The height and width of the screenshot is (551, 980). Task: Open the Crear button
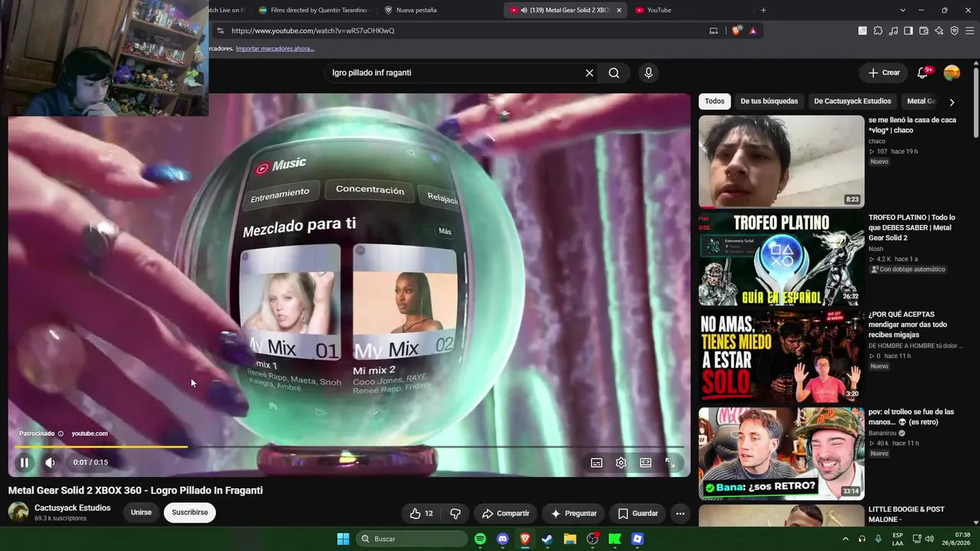coord(884,73)
